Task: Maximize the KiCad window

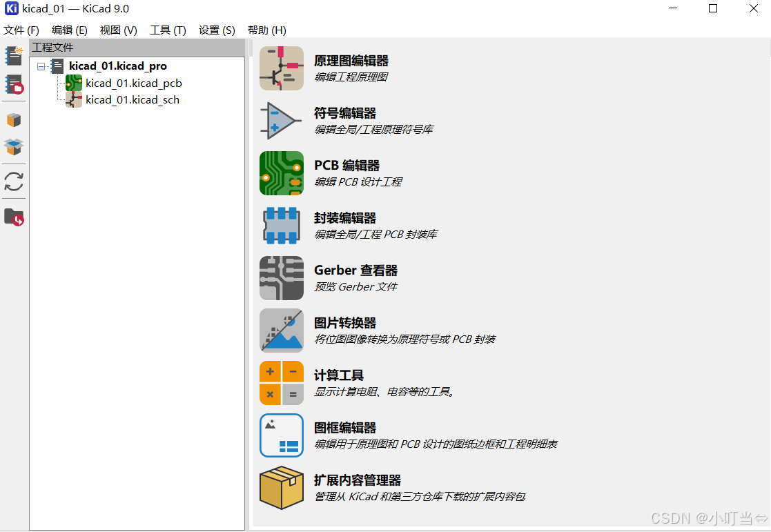Action: coord(713,9)
